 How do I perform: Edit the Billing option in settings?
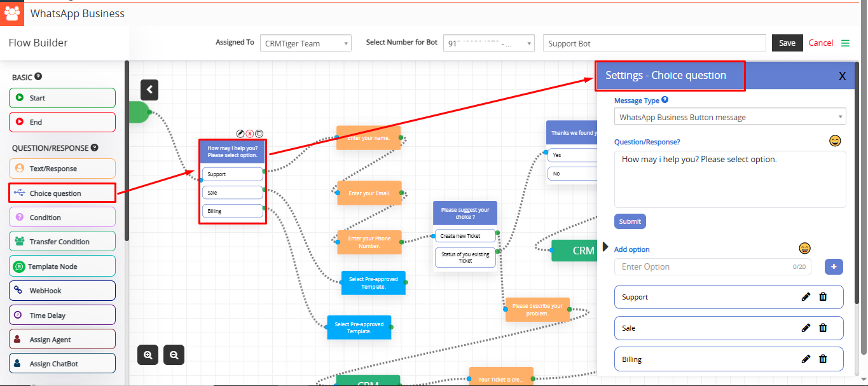click(806, 359)
